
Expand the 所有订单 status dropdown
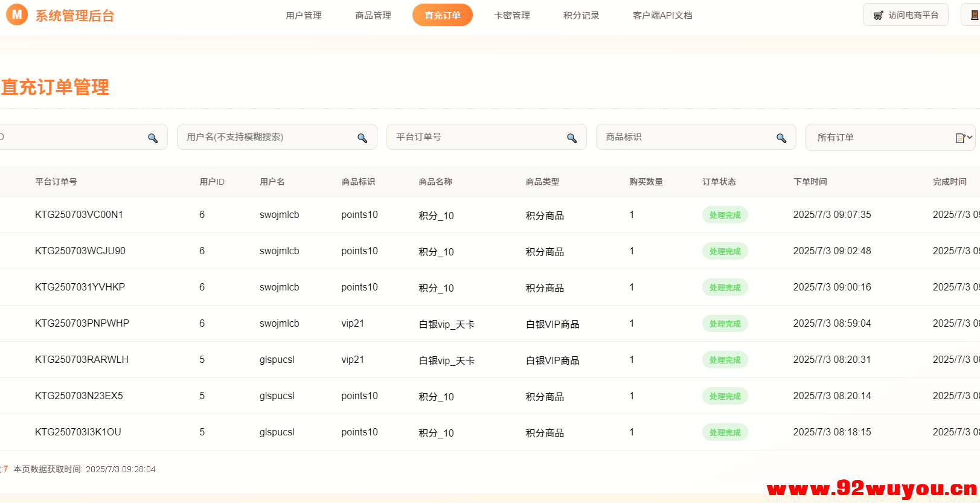pos(888,138)
